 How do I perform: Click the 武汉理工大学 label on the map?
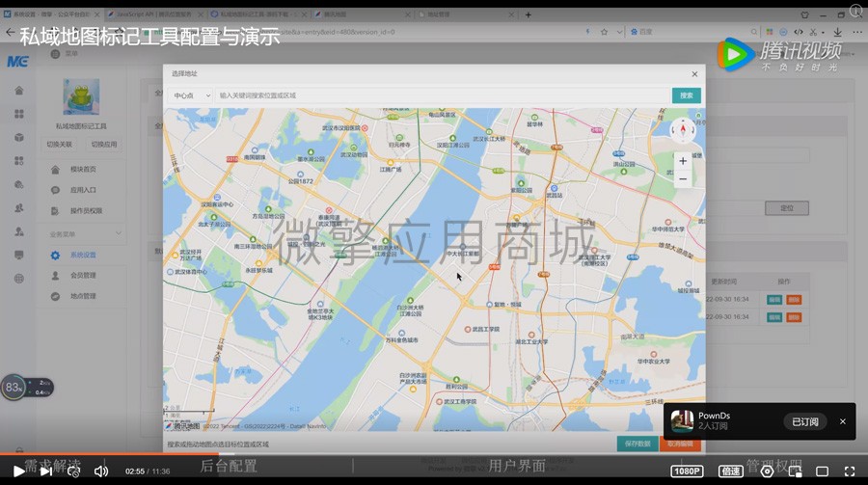[x=595, y=259]
